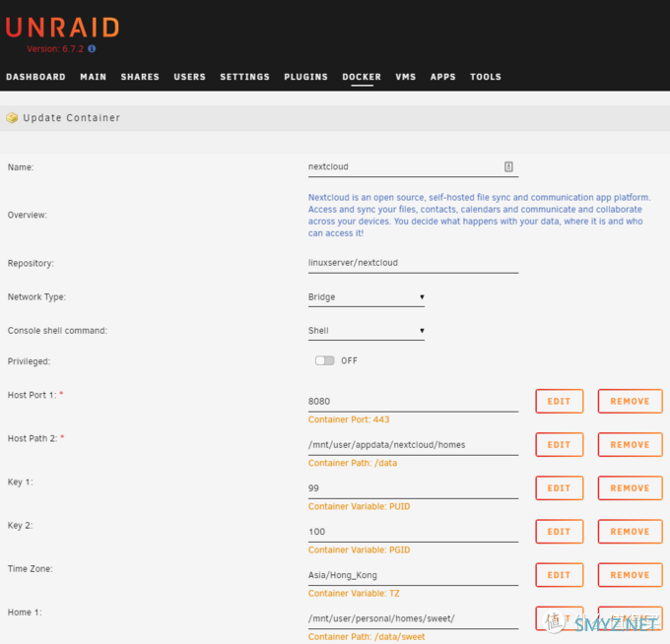Click the Key 1 field with 99

coord(413,488)
